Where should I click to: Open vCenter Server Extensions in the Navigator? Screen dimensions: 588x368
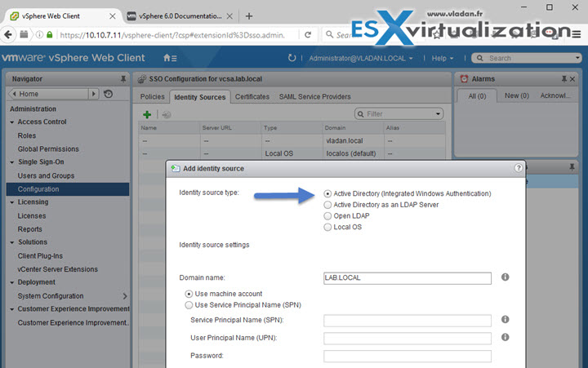(x=57, y=269)
